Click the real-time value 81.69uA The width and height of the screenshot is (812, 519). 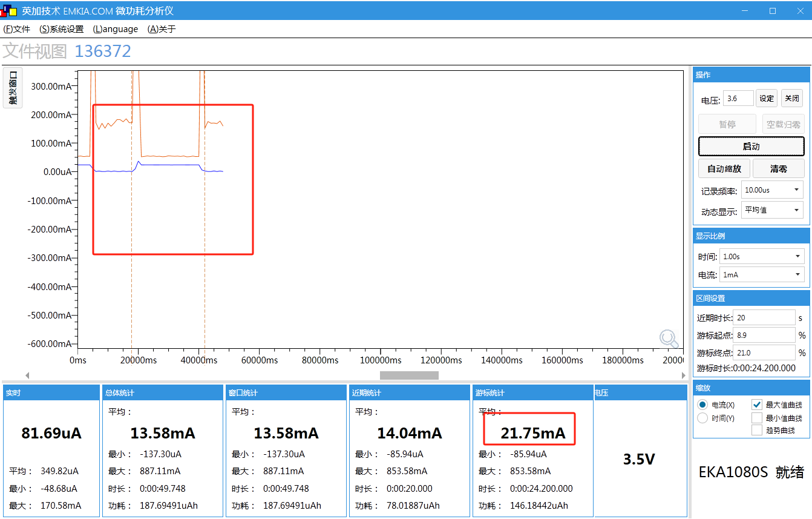[51, 433]
